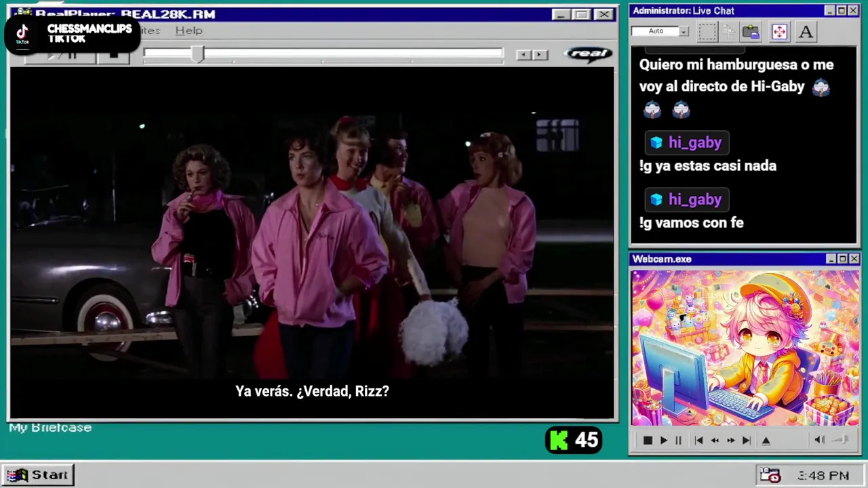868x488 pixels.
Task: Pause the Webcam.exe video
Action: 678,441
